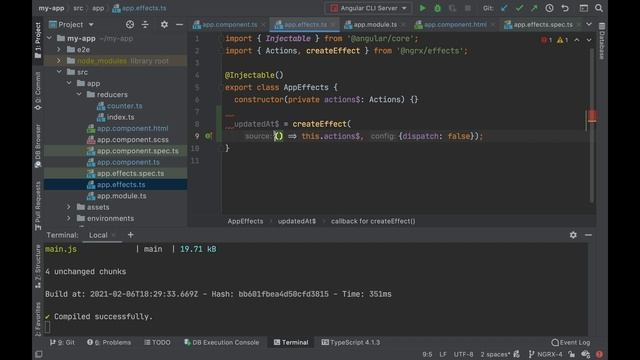Update project from Git with the blue arrow
The width and height of the screenshot is (640, 360).
click(x=504, y=8)
